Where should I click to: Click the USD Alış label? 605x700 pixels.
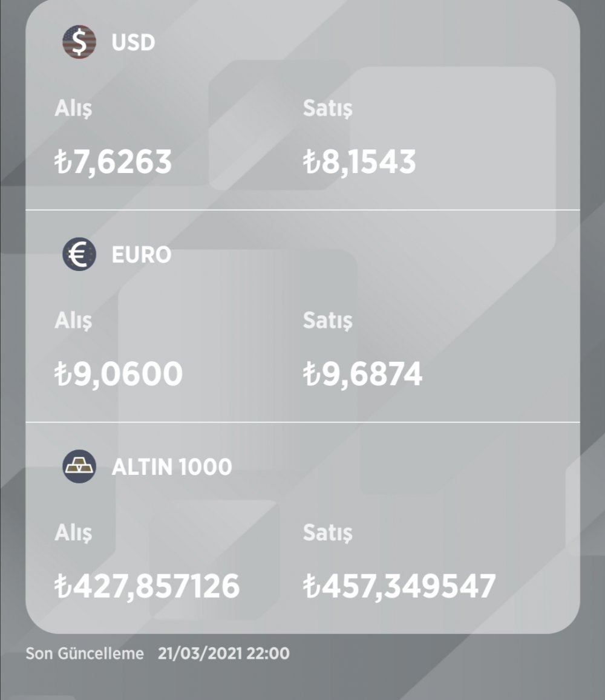73,108
